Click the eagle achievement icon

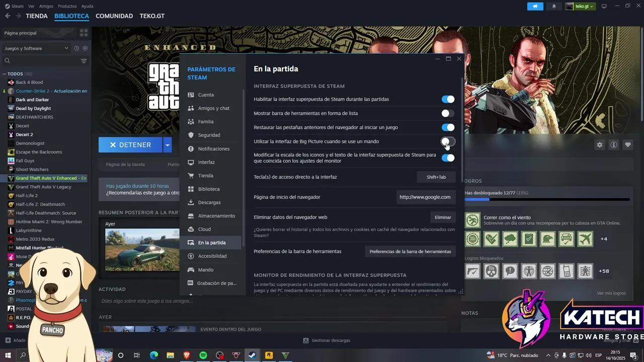pyautogui.click(x=547, y=239)
